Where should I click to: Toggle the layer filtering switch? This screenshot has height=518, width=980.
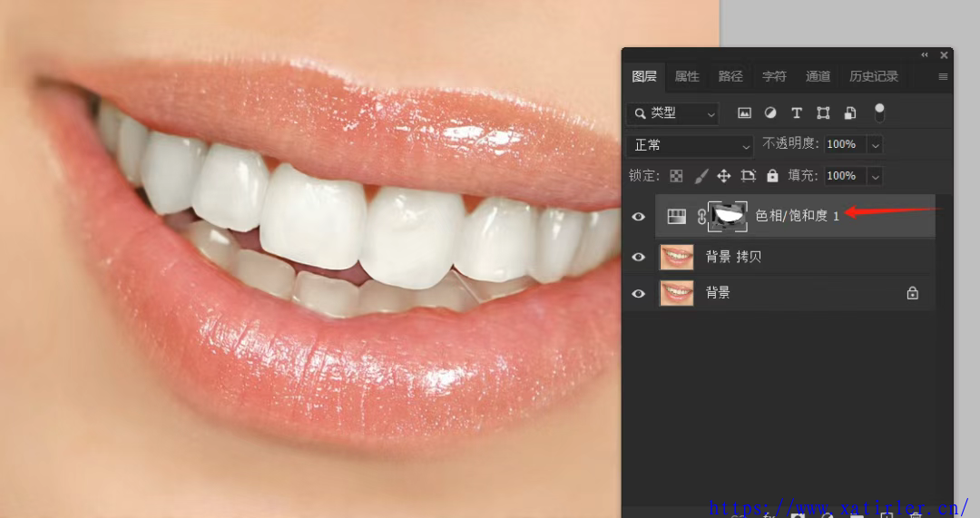tap(878, 112)
